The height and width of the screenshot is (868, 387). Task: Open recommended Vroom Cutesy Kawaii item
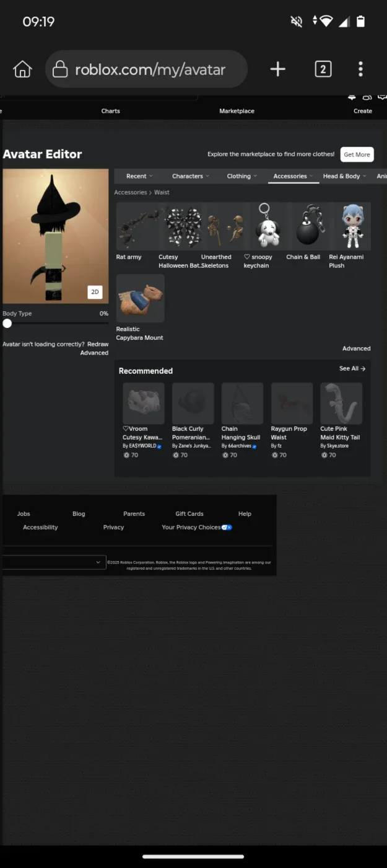click(144, 404)
